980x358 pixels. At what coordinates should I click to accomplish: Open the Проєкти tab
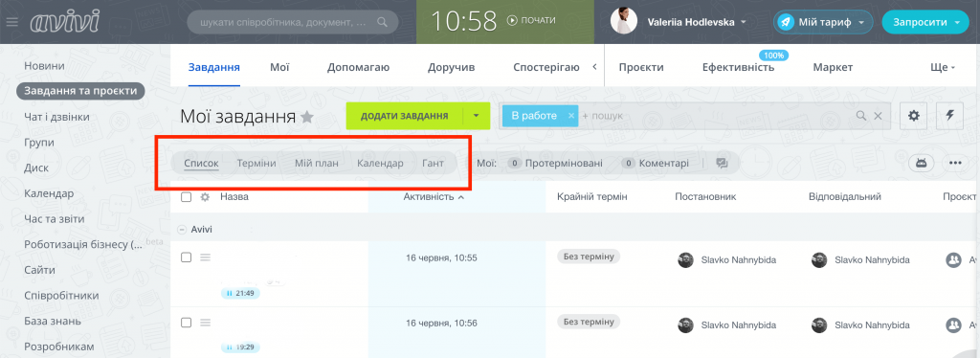pos(641,67)
